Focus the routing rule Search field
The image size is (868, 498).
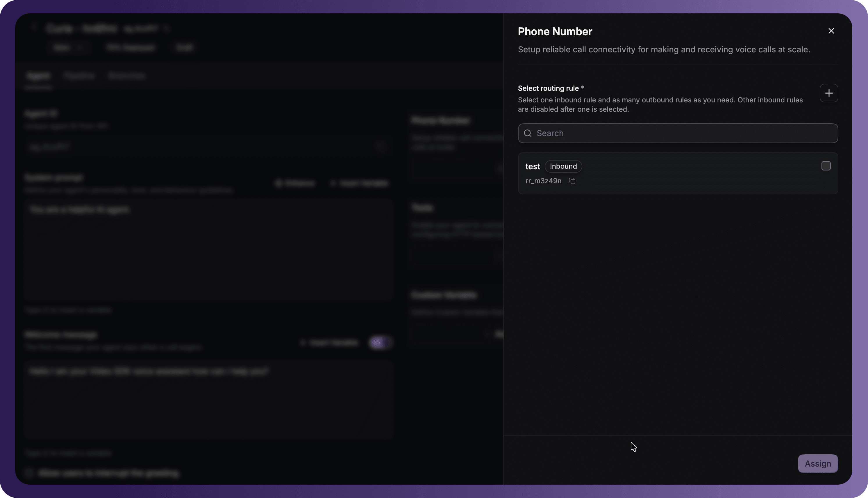[678, 133]
